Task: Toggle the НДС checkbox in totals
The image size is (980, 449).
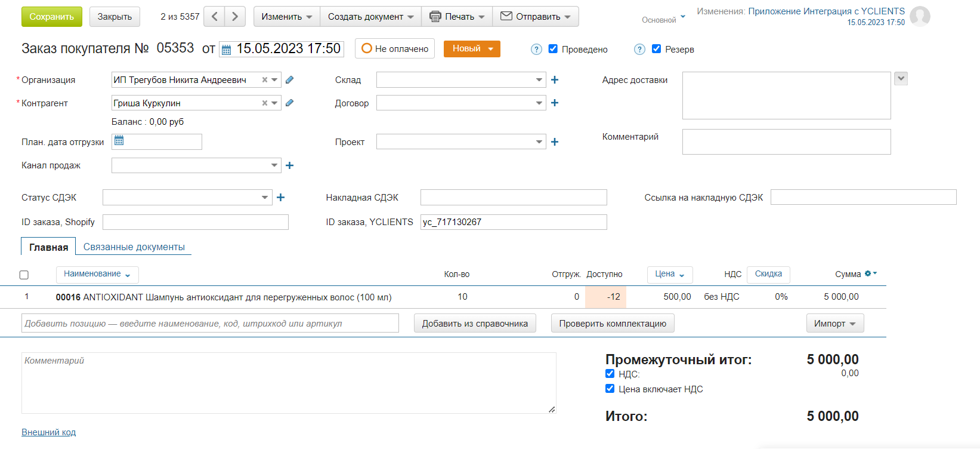Action: pos(610,374)
